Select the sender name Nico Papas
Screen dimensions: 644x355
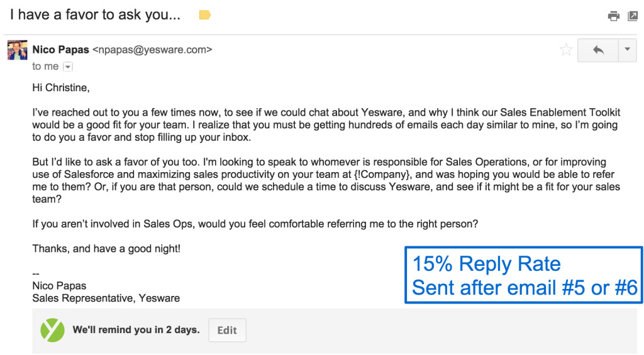click(x=61, y=50)
